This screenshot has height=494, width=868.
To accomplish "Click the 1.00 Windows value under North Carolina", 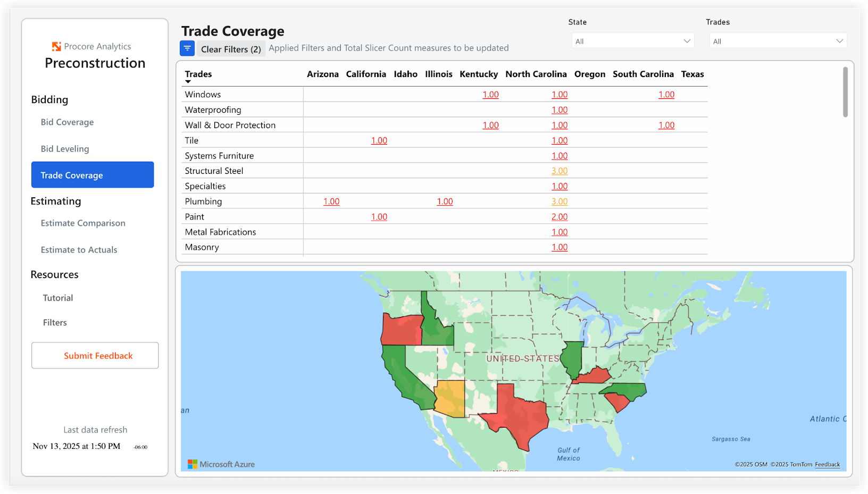I will (560, 94).
